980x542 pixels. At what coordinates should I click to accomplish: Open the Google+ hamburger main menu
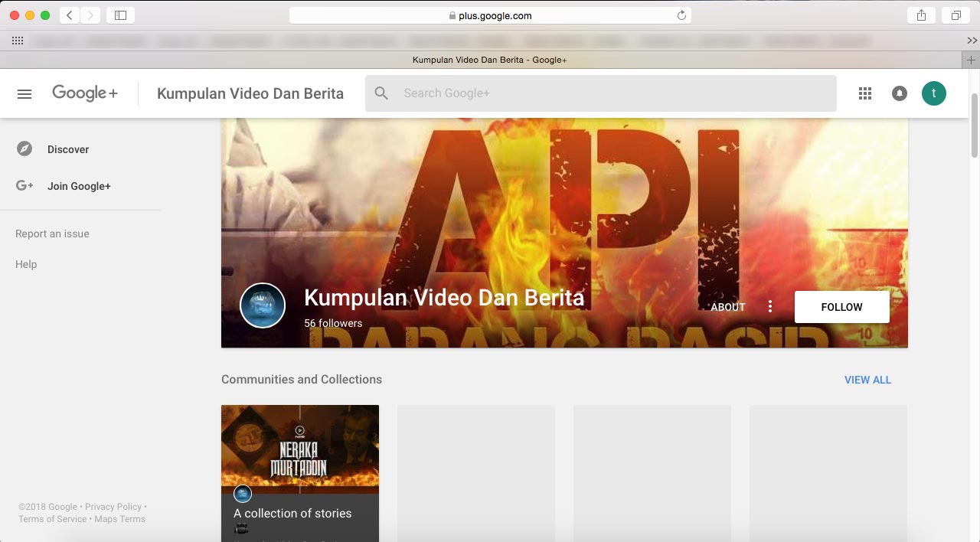pyautogui.click(x=24, y=93)
